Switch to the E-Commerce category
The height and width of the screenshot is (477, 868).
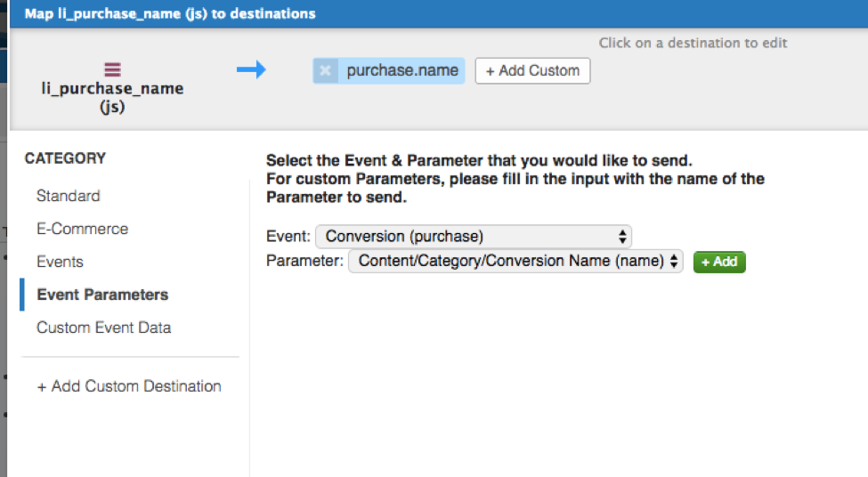click(x=82, y=229)
